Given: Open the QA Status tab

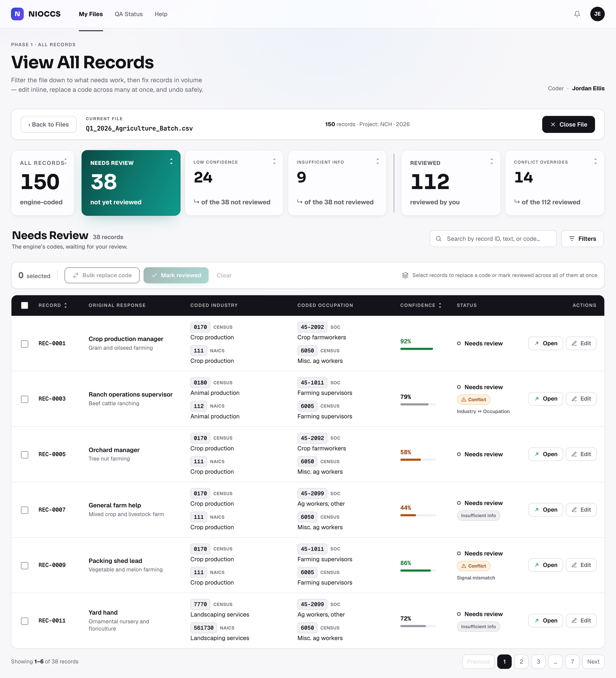Looking at the screenshot, I should pyautogui.click(x=128, y=14).
